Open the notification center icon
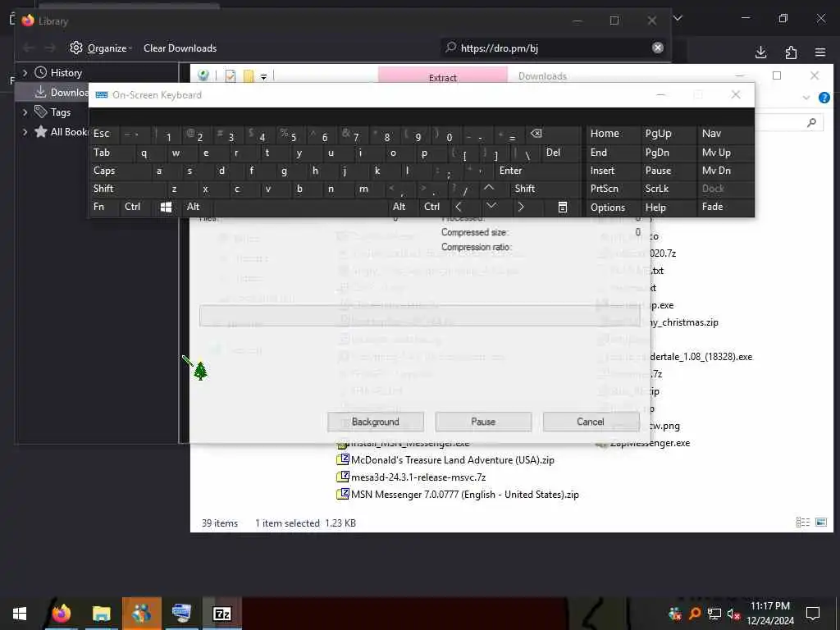The width and height of the screenshot is (840, 630). tap(813, 614)
